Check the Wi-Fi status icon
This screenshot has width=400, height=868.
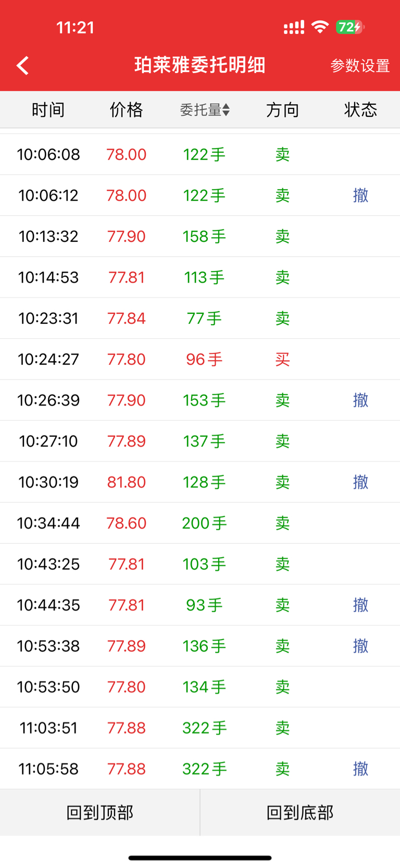(x=320, y=27)
